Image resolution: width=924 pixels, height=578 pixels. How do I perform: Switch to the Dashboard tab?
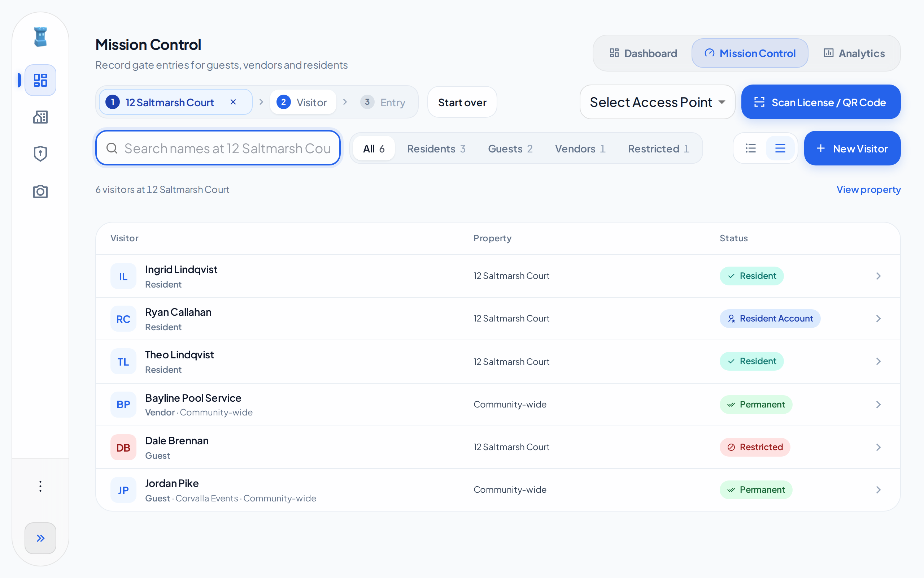643,53
